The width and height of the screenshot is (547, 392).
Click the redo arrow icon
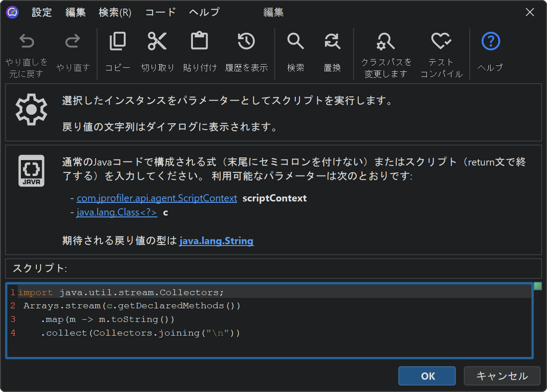click(x=73, y=42)
